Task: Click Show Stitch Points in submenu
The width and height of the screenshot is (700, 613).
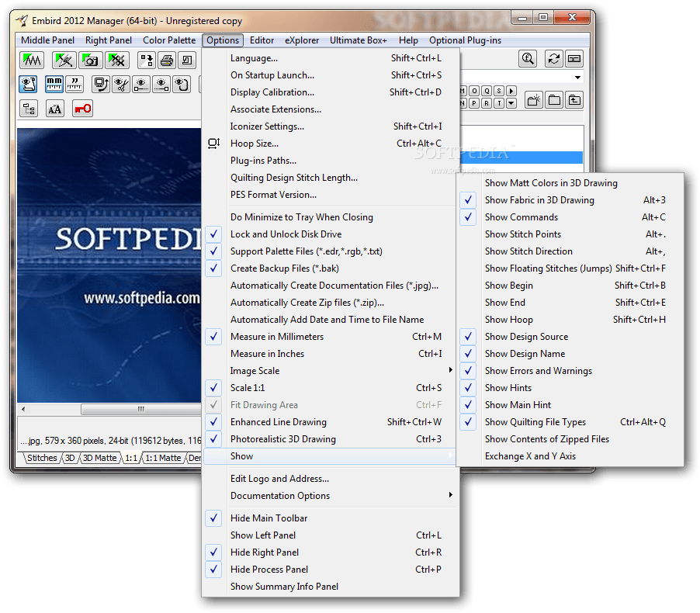Action: 570,234
